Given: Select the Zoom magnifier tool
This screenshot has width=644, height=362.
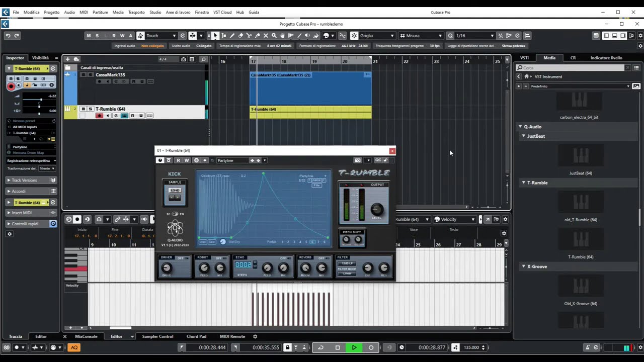Looking at the screenshot, I should pyautogui.click(x=274, y=36).
